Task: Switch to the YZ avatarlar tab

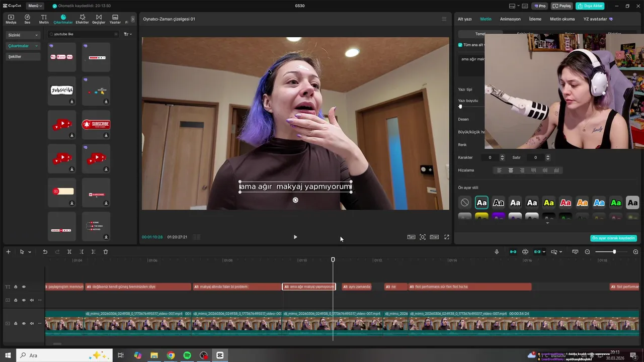Action: [x=598, y=19]
